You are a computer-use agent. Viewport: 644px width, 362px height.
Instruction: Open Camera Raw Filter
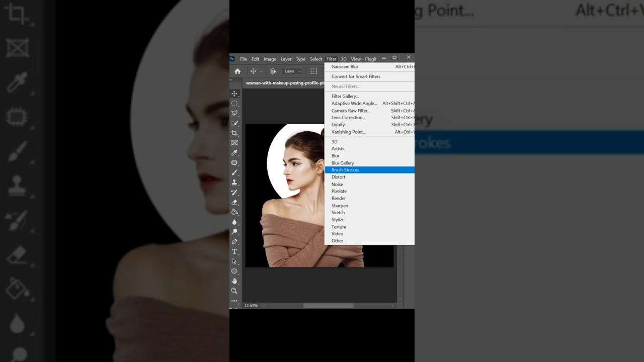(x=370, y=111)
